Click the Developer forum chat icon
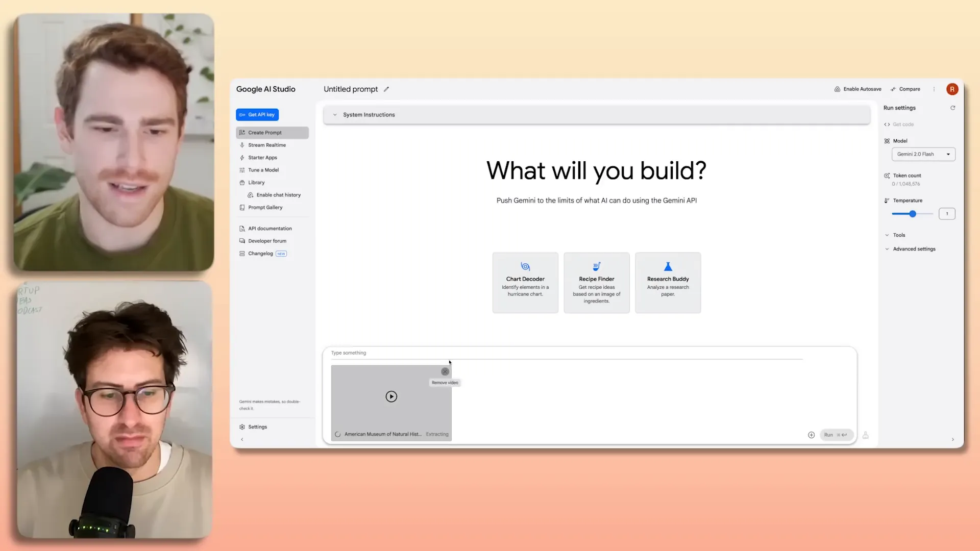 point(242,241)
